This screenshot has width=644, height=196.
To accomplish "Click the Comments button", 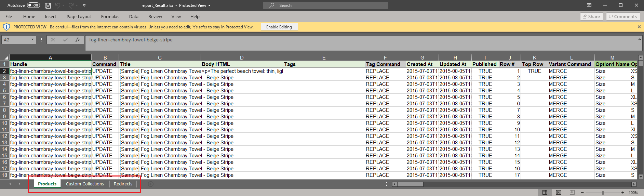I will click(623, 16).
